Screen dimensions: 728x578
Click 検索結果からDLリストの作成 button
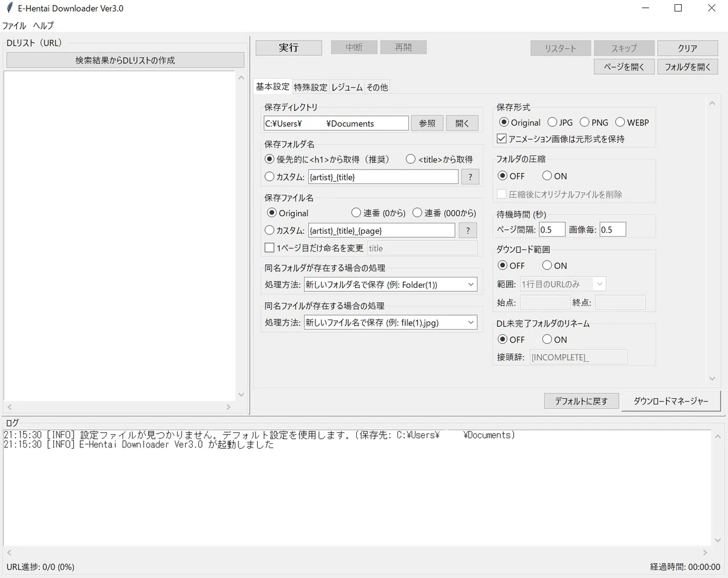tap(126, 60)
